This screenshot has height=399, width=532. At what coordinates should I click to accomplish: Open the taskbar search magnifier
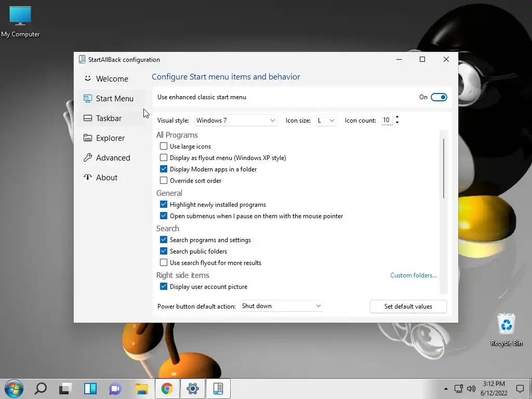[41, 389]
